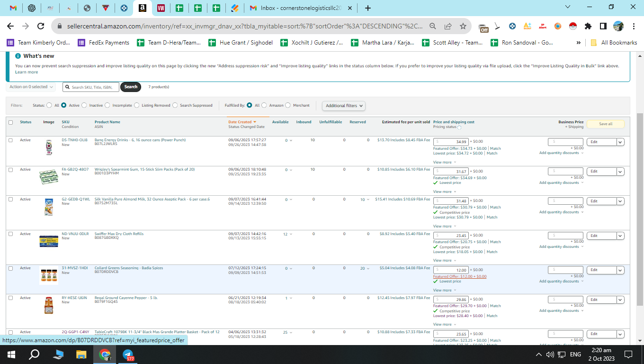Open the ChatGPT browser tab
Image resolution: width=644 pixels, height=364 pixels.
32,8
